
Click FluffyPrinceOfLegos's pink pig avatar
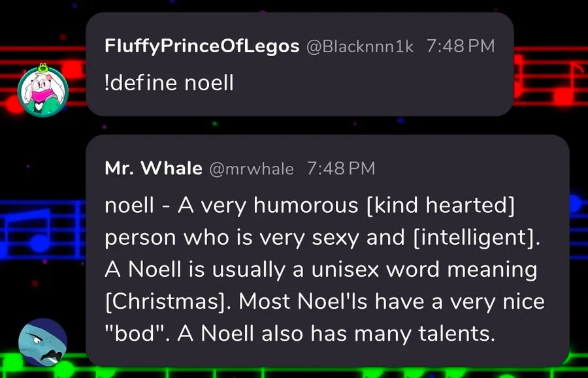42,89
